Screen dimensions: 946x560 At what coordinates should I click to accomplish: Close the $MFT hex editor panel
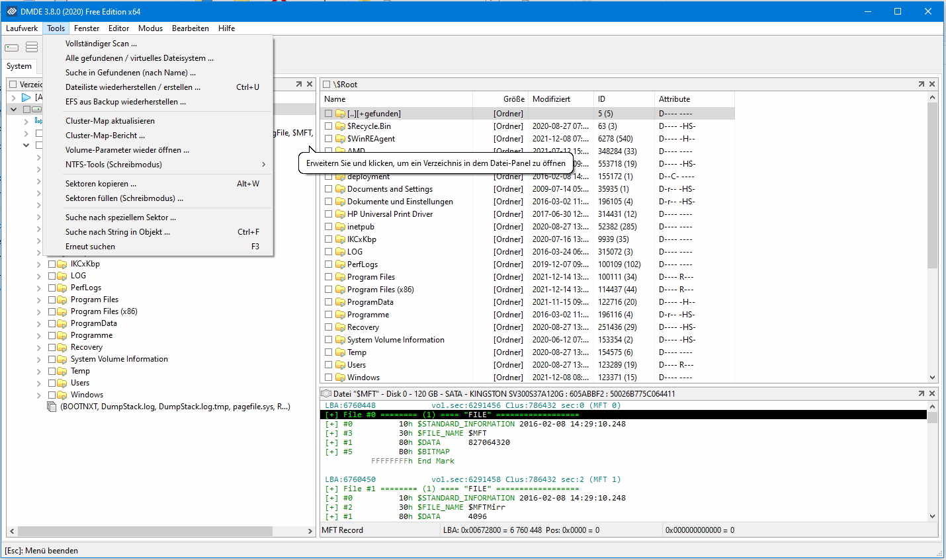pyautogui.click(x=932, y=393)
